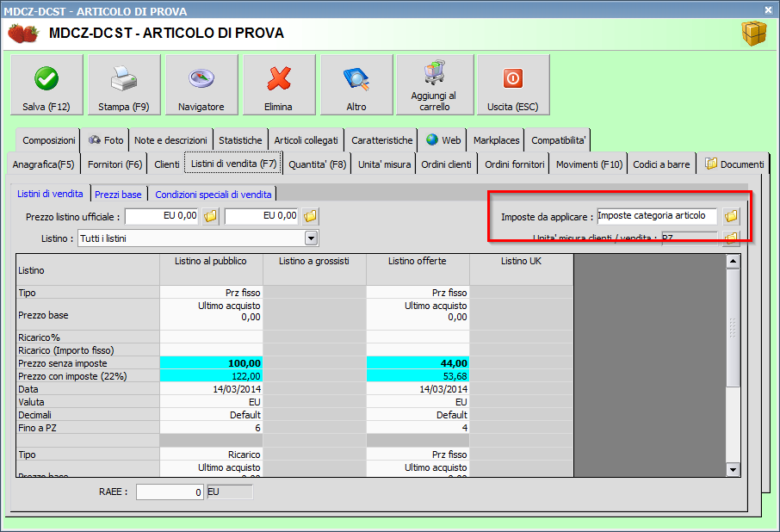Click price cell 100,00
This screenshot has height=532, width=780.
pos(211,363)
